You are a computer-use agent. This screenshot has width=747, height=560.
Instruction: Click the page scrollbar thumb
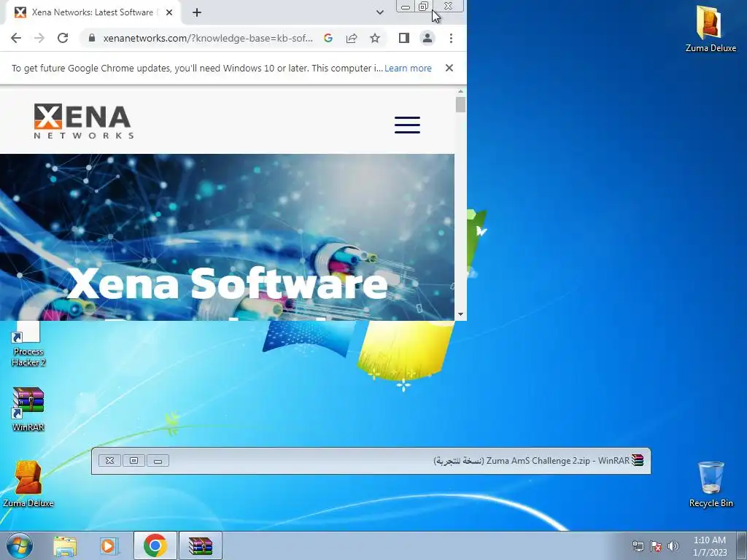point(460,105)
